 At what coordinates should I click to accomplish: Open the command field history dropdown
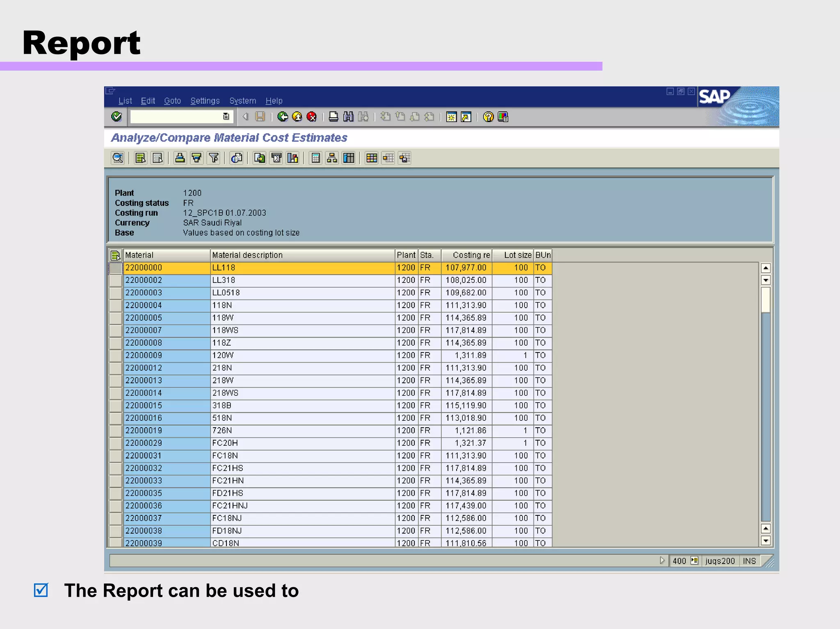pos(226,117)
